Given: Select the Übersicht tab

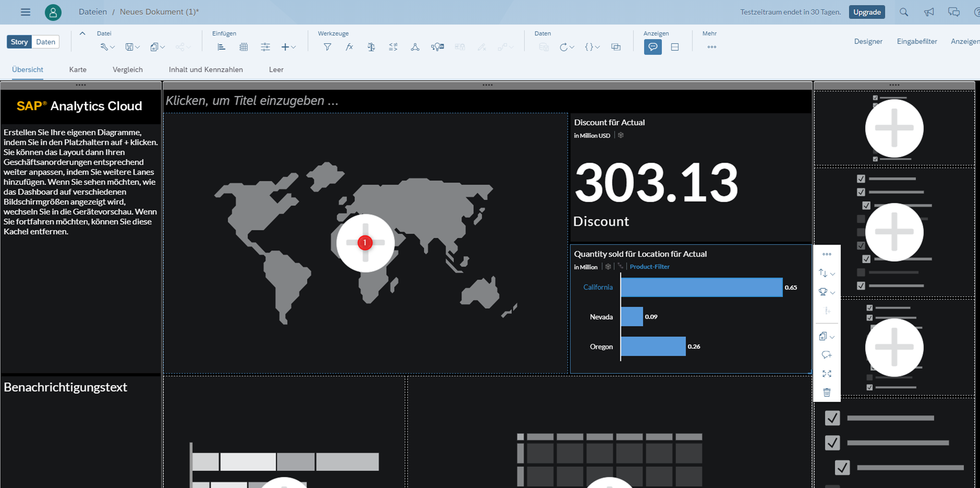Looking at the screenshot, I should point(28,69).
